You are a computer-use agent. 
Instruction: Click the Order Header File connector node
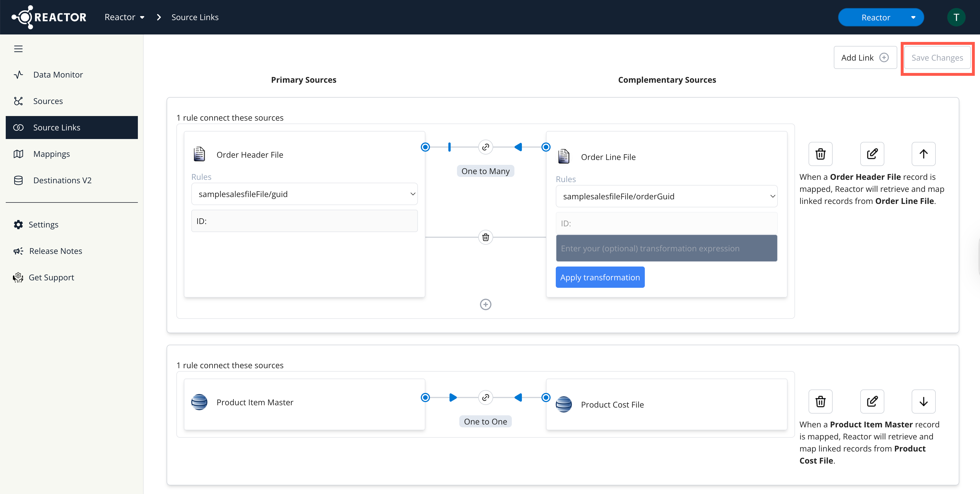pos(425,147)
